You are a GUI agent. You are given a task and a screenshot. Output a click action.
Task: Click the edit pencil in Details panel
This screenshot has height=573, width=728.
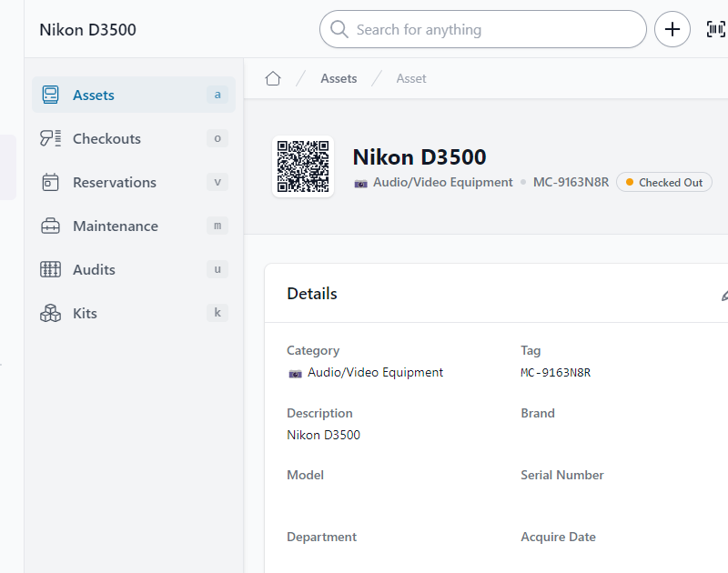pos(724,295)
